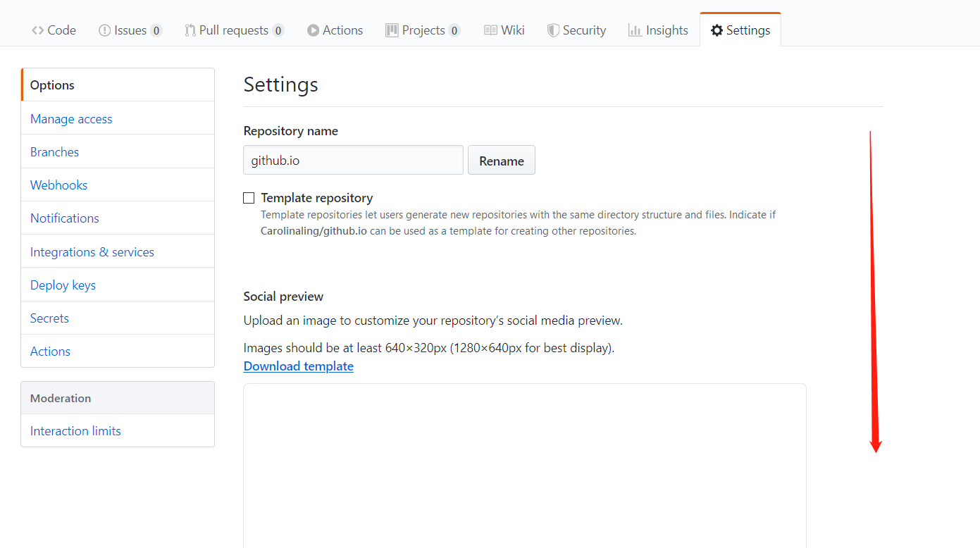Click the Wiki book icon
This screenshot has height=548, width=980.
tap(490, 30)
